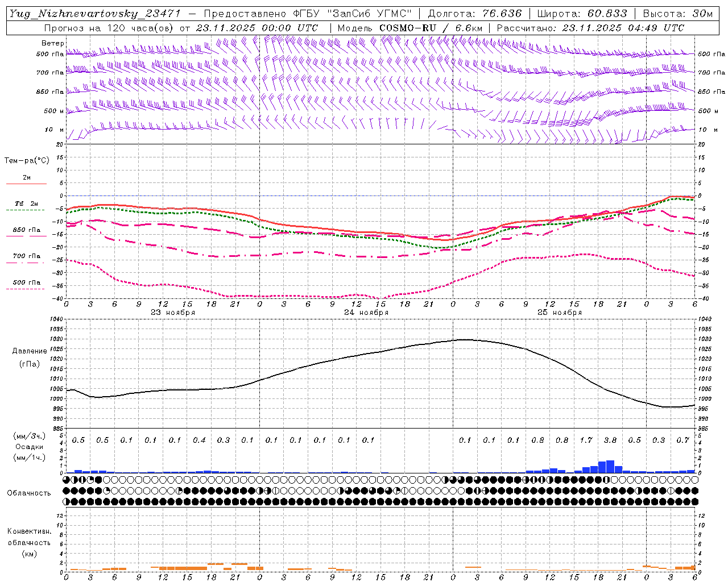The image size is (728, 582).
Task: Select the text Предоставлено ФГБУ "ЗапСиб УГМС"
Action: pyautogui.click(x=308, y=14)
